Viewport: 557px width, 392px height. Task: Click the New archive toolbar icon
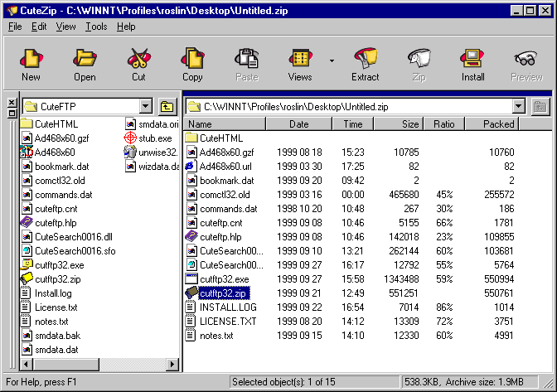tap(31, 59)
